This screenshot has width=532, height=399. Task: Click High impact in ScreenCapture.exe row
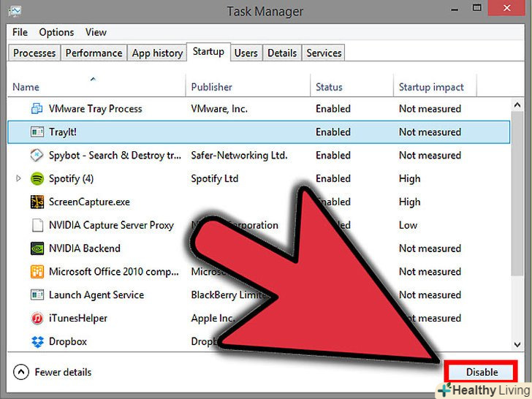pos(409,202)
